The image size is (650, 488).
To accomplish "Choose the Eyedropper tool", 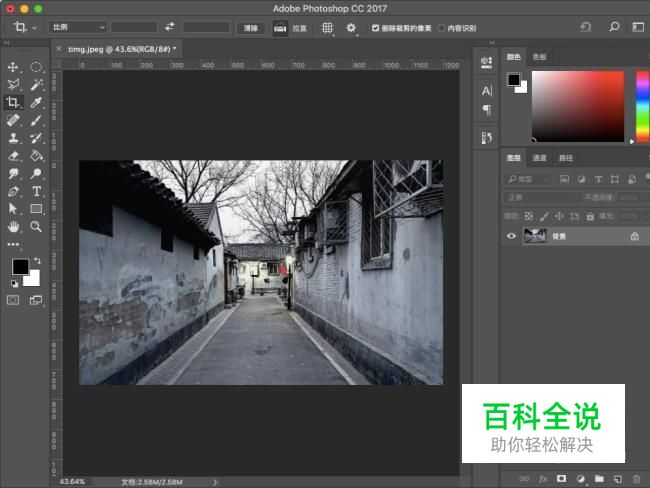I will [36, 102].
